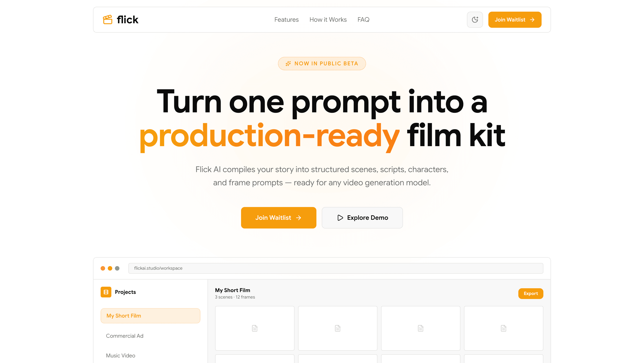The height and width of the screenshot is (363, 644).
Task: Open the first frame thumbnail card
Action: (254, 328)
